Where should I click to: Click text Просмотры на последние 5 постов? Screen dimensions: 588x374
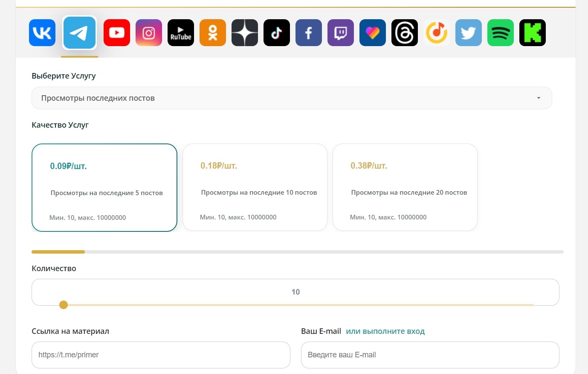[x=107, y=193]
